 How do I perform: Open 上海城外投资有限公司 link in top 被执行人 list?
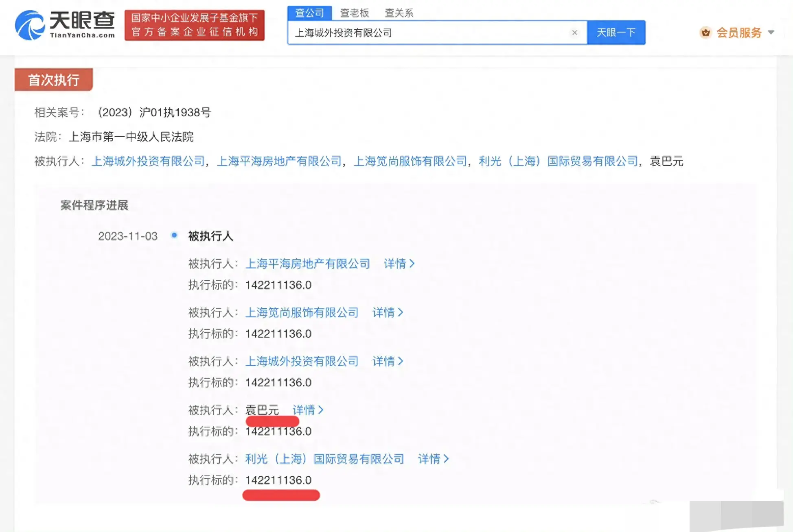tap(148, 161)
